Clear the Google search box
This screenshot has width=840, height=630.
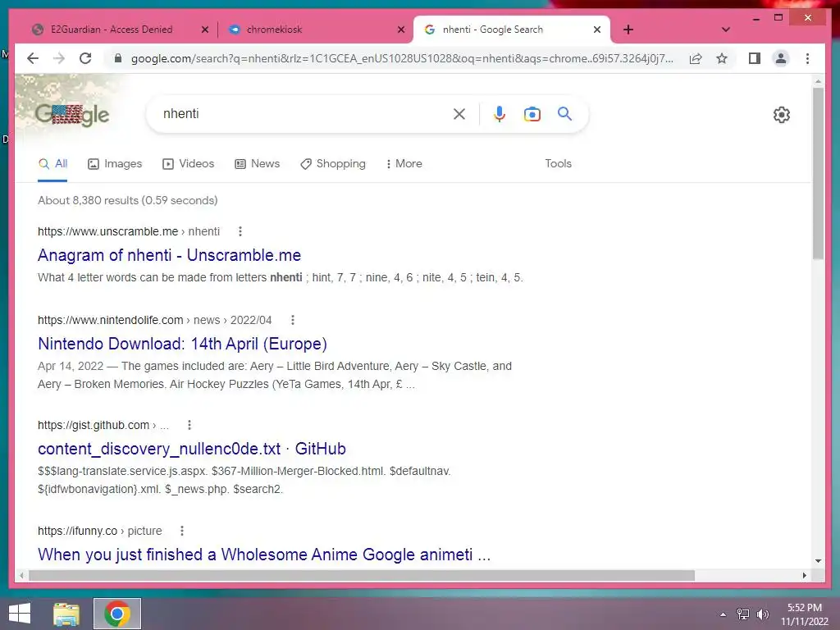pos(459,113)
